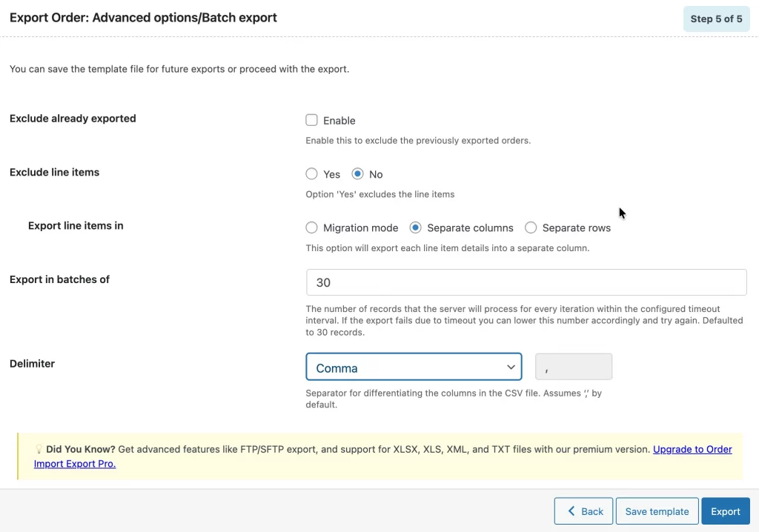This screenshot has height=532, width=759.
Task: Click the Export Order Advanced options heading
Action: [143, 17]
